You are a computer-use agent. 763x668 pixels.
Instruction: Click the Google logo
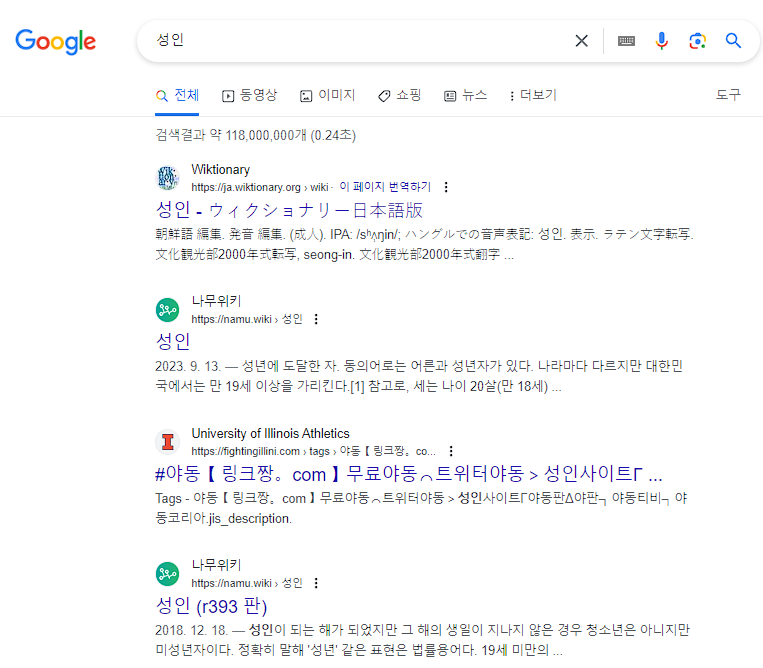point(55,41)
